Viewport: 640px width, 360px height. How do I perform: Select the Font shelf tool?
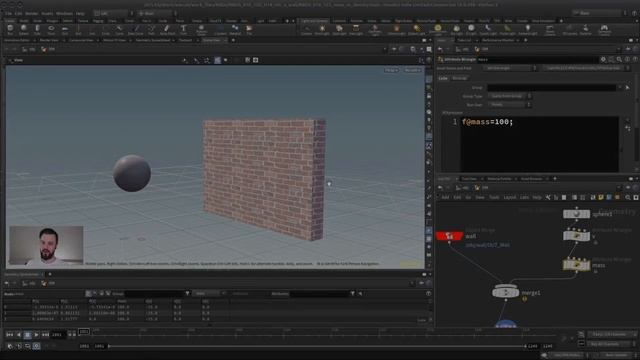(x=183, y=29)
